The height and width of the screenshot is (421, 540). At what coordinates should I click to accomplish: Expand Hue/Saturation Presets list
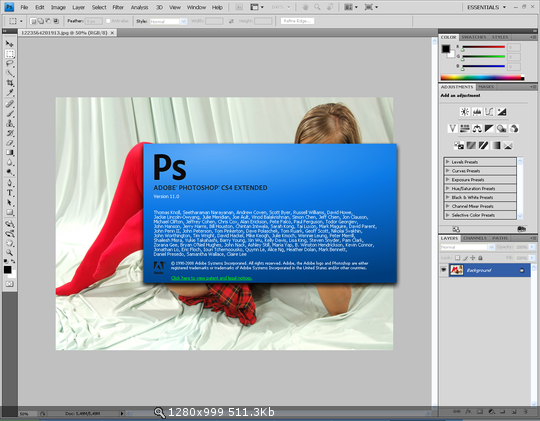click(x=448, y=188)
